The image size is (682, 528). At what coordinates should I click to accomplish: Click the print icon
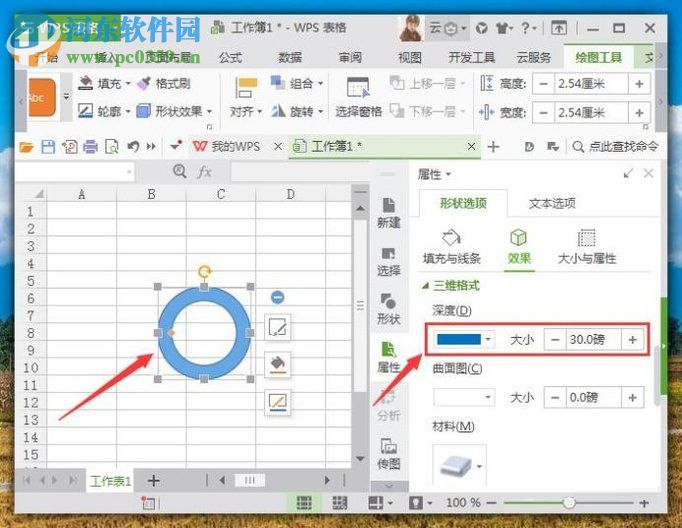point(90,147)
